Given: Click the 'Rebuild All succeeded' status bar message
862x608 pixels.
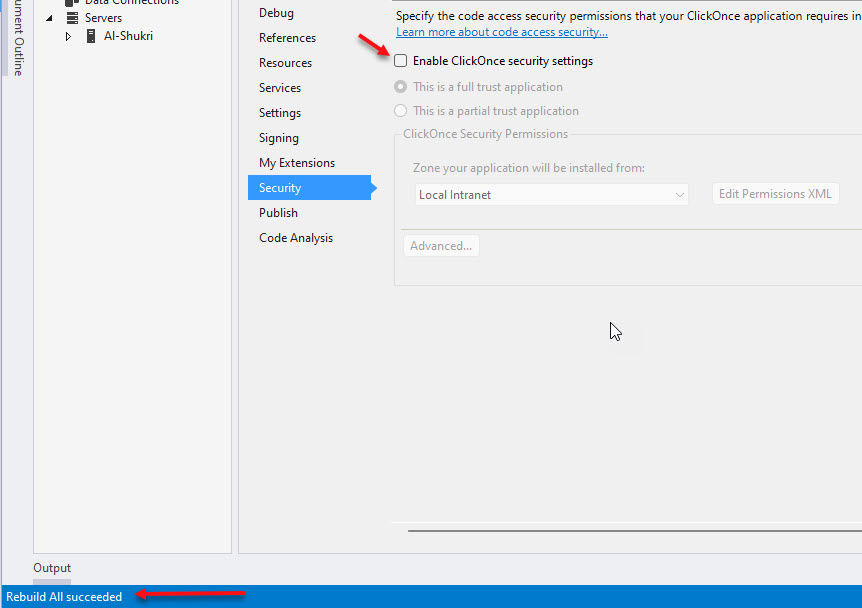Looking at the screenshot, I should click(64, 597).
